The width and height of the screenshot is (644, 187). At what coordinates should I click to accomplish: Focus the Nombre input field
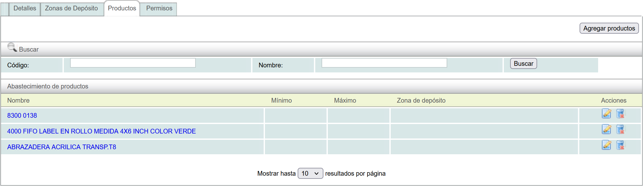point(384,63)
